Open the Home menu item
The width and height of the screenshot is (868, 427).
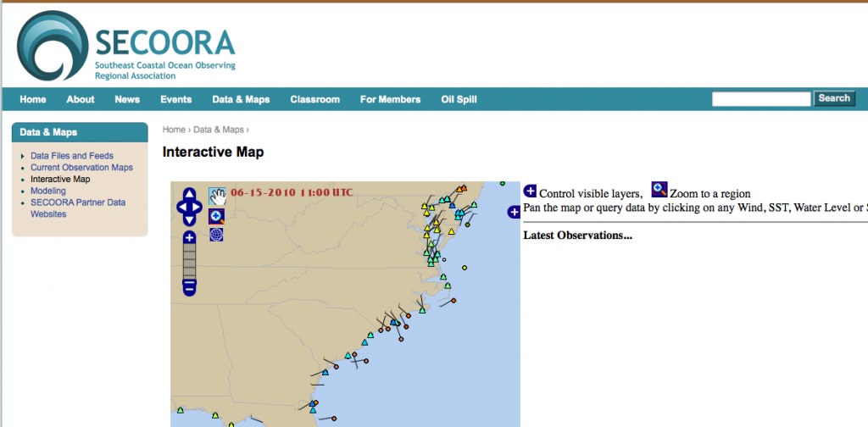pos(33,100)
